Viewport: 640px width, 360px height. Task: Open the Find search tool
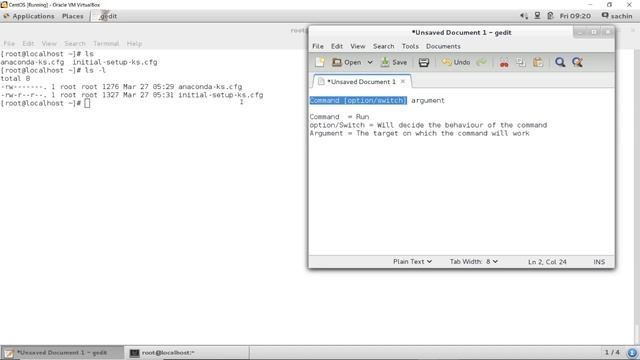tap(560, 62)
